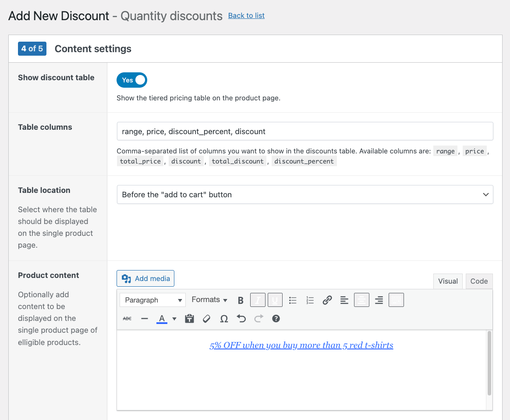This screenshot has width=510, height=420.
Task: Click the Bold formatting icon
Action: pyautogui.click(x=241, y=300)
